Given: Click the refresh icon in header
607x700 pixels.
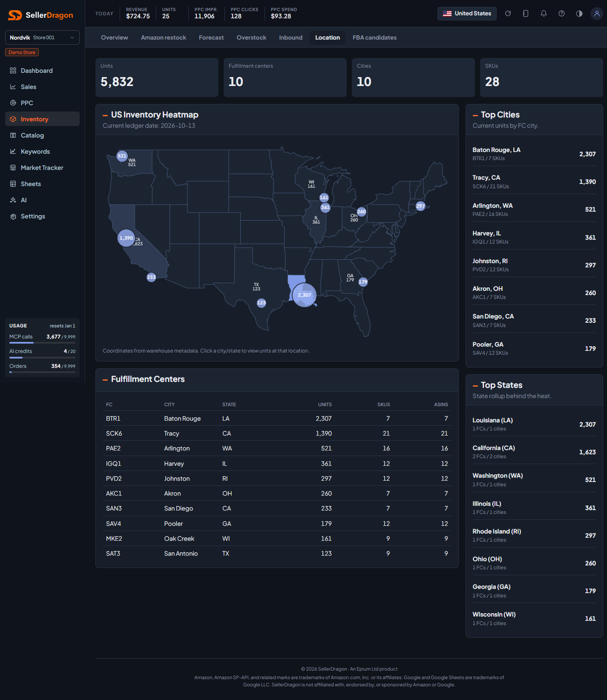Looking at the screenshot, I should 508,14.
